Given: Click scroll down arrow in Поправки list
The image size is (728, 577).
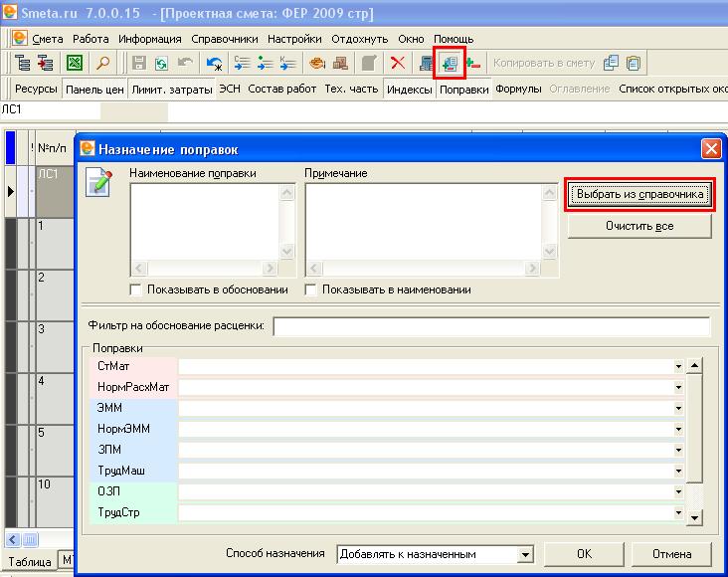Looking at the screenshot, I should coord(694,517).
